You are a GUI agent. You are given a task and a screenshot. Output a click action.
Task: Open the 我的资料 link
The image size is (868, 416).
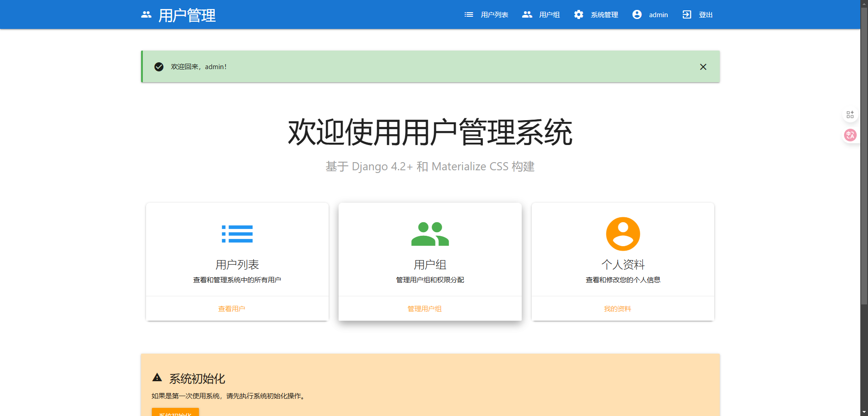(x=618, y=309)
